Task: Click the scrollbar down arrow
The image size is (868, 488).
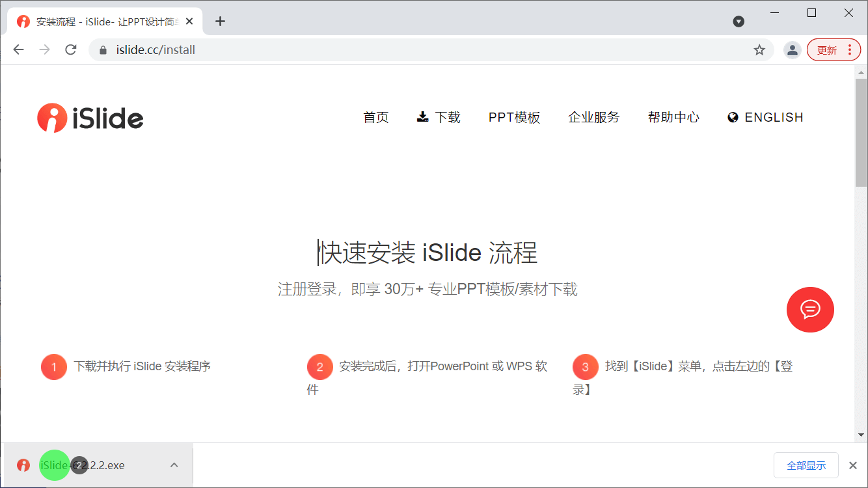Action: pyautogui.click(x=861, y=435)
